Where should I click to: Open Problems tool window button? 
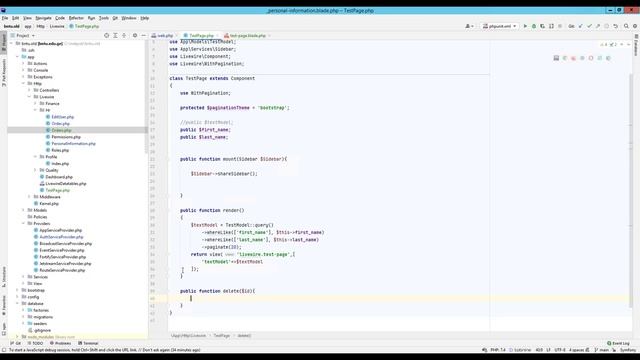coord(60,343)
